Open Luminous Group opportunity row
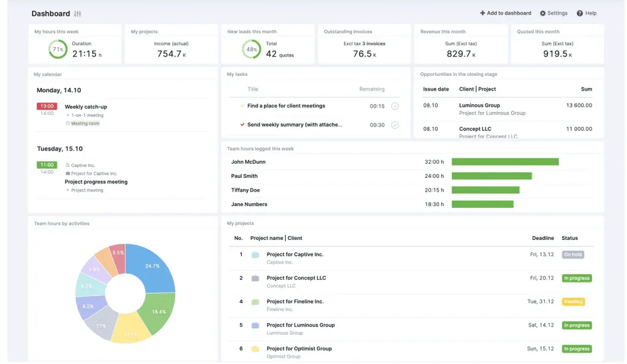This screenshot has height=364, width=627. point(508,109)
